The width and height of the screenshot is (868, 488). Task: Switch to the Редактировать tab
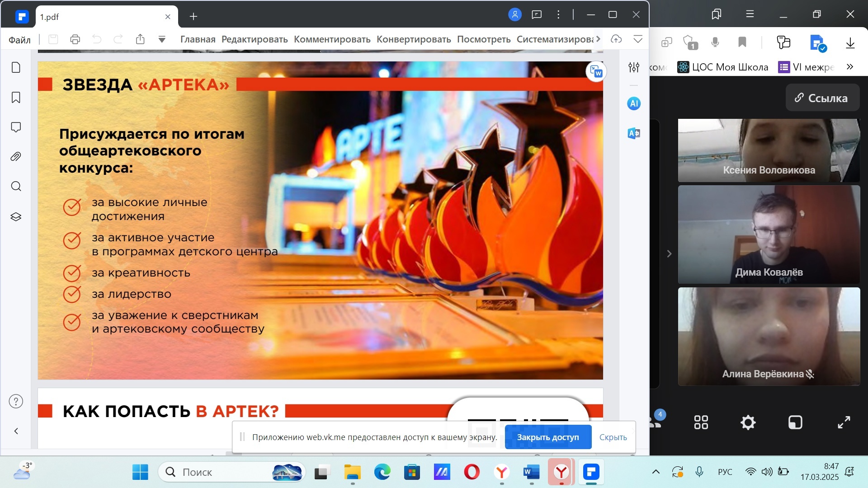click(255, 39)
